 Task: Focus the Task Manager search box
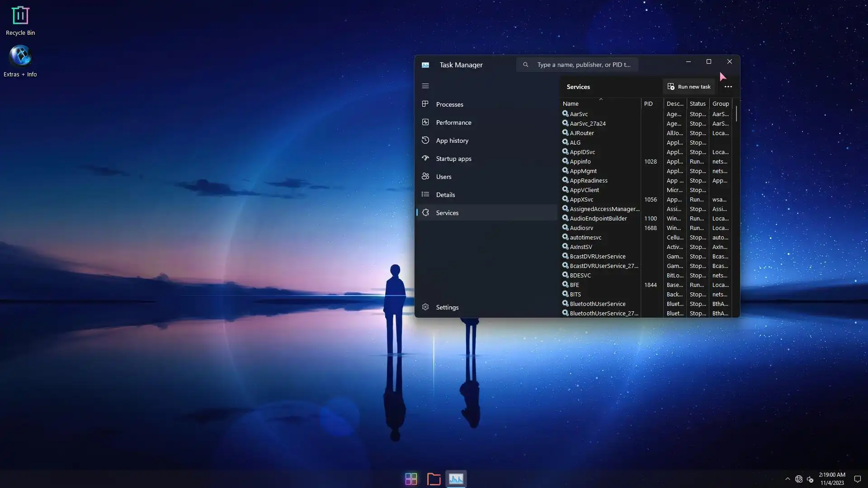point(583,65)
